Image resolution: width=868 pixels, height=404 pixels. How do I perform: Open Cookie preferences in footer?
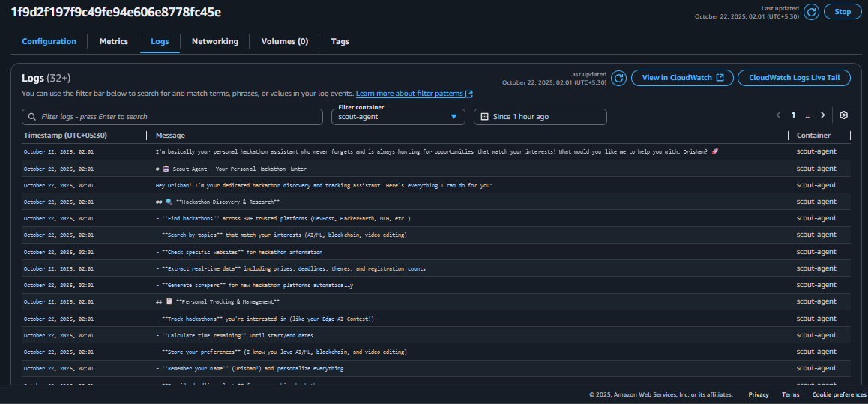[840, 394]
